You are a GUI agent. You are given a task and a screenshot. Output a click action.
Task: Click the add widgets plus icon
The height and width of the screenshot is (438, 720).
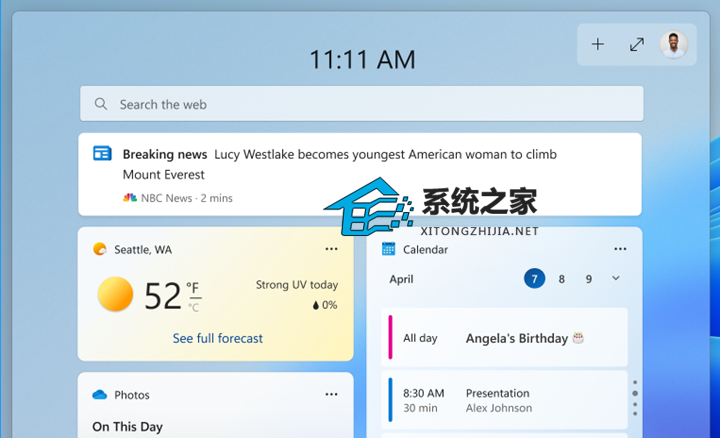coord(597,45)
